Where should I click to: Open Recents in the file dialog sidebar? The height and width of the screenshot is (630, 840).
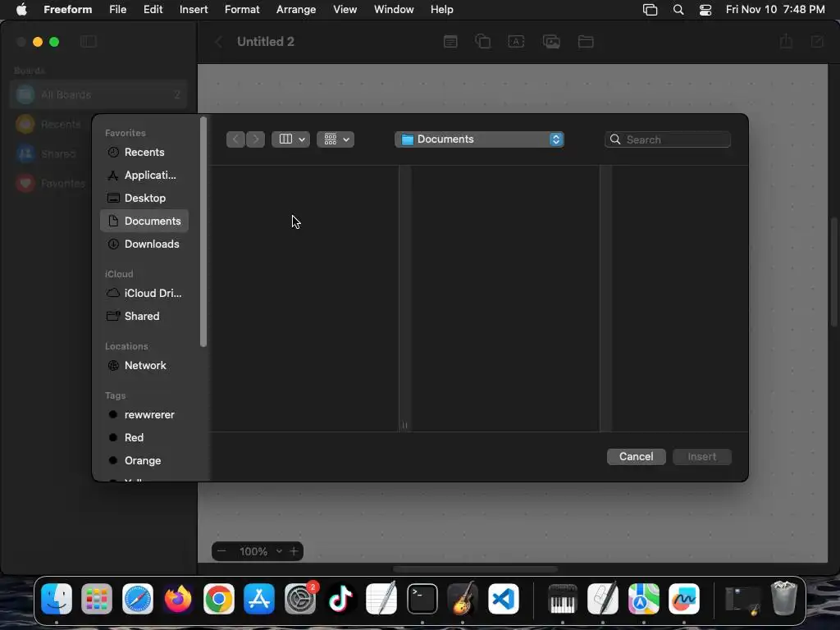click(144, 152)
